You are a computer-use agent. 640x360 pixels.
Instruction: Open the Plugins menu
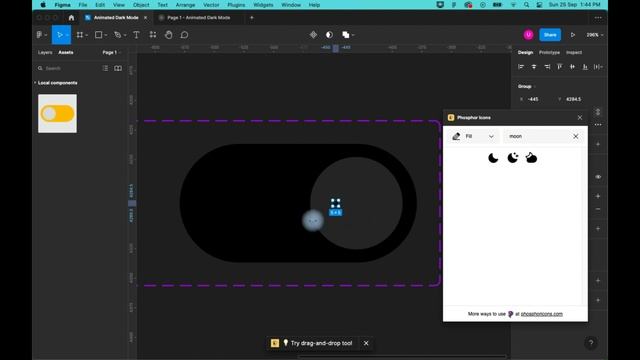pyautogui.click(x=236, y=5)
